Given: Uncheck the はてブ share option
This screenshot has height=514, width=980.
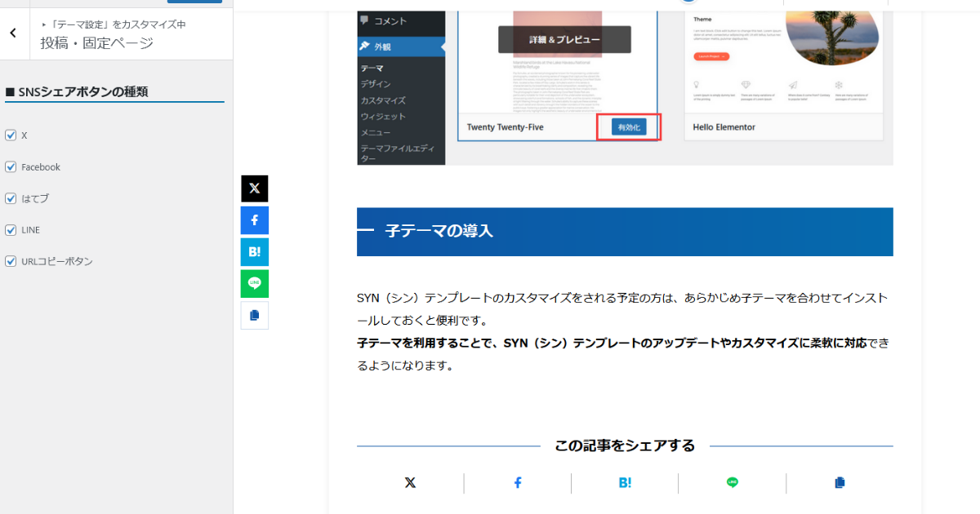Looking at the screenshot, I should pyautogui.click(x=11, y=198).
